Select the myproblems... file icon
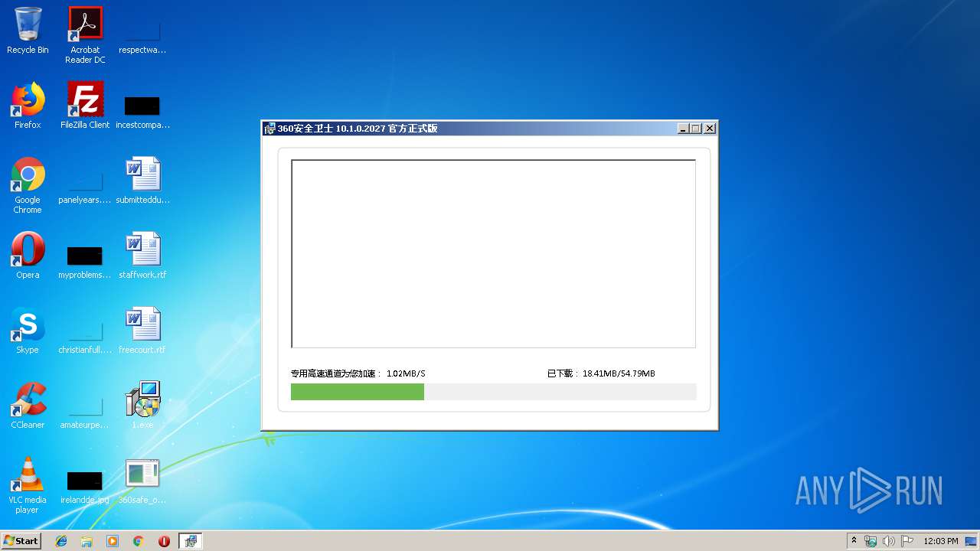This screenshot has width=980, height=551. click(x=85, y=262)
